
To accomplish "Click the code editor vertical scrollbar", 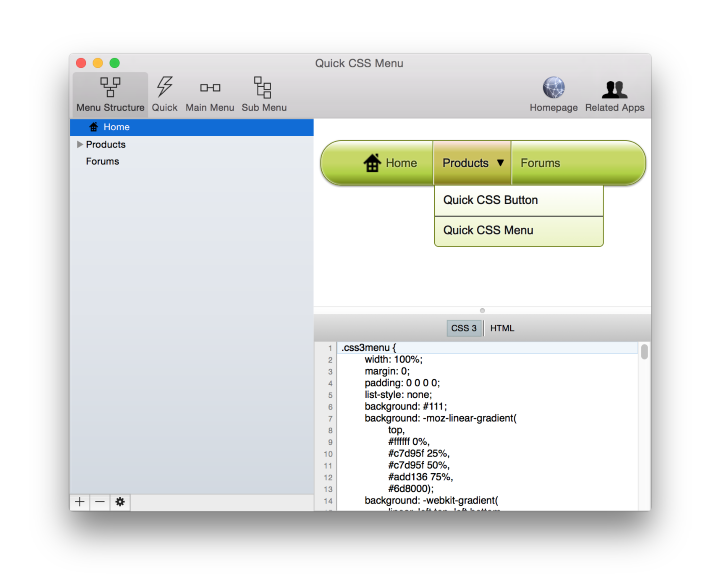I will click(644, 352).
